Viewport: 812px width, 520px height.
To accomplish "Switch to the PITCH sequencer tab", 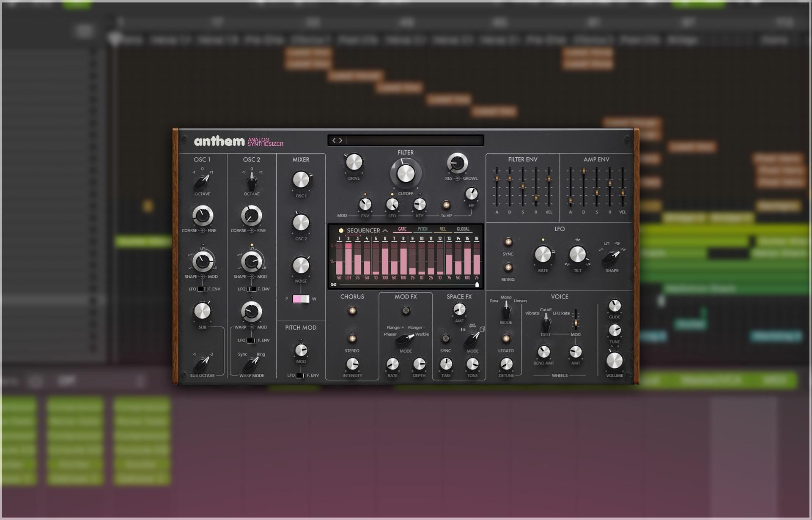I will (x=422, y=229).
